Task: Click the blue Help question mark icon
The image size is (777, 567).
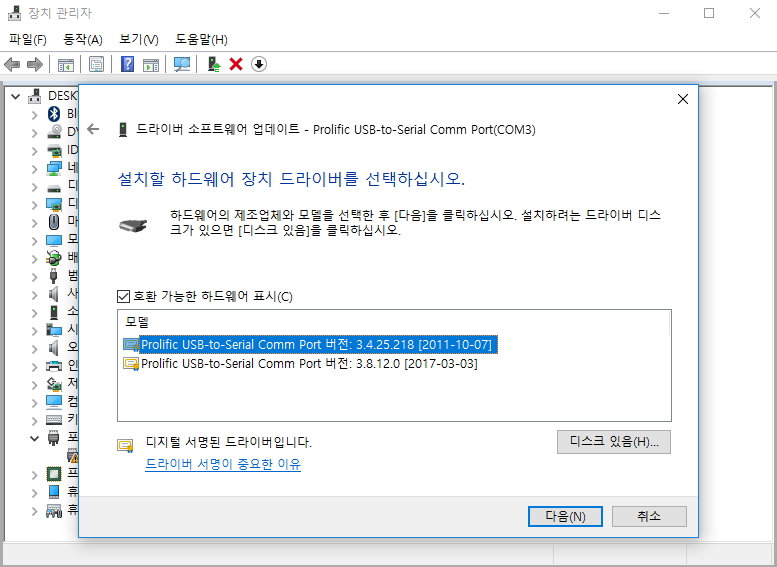Action: tap(127, 64)
